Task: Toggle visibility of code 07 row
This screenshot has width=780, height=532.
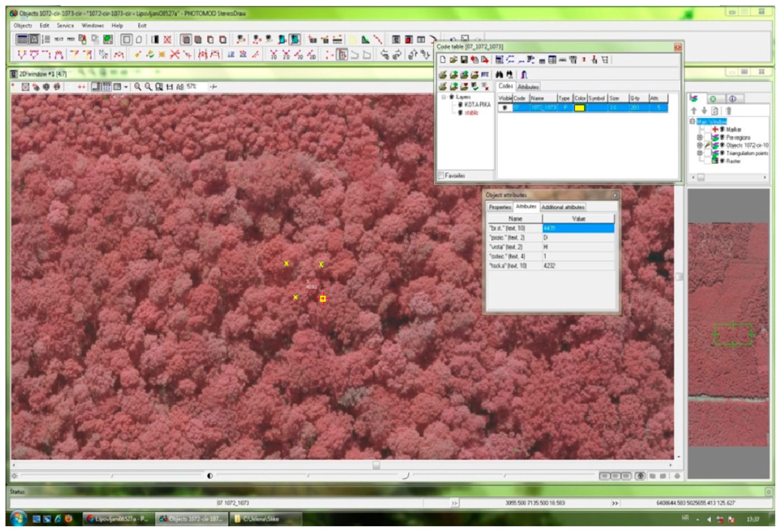Action: pos(505,108)
